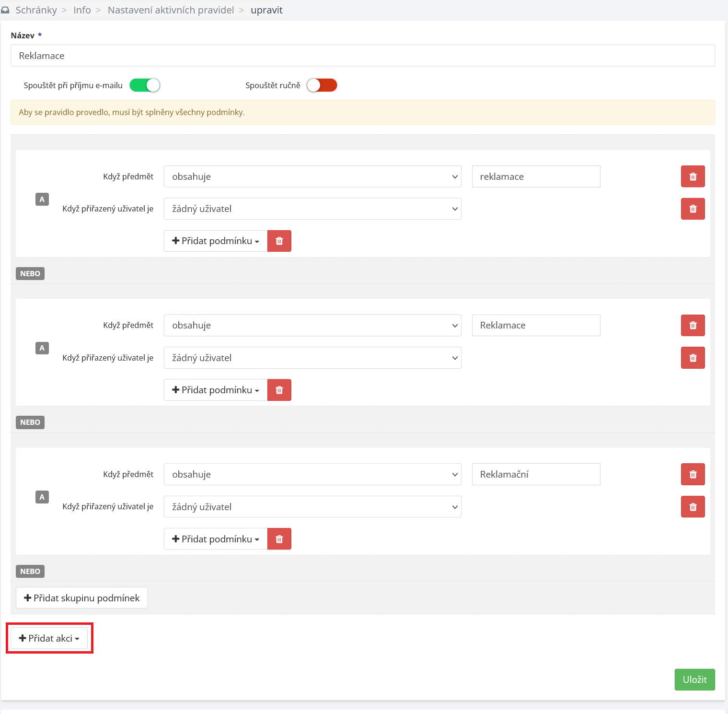Screen dimensions: 728x714
Task: Focus the Název field containing 'Reklamace'
Action: pyautogui.click(x=362, y=56)
